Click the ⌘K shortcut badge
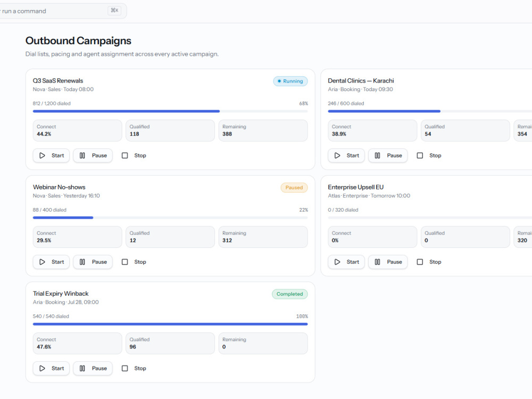The height and width of the screenshot is (399, 532). [115, 11]
